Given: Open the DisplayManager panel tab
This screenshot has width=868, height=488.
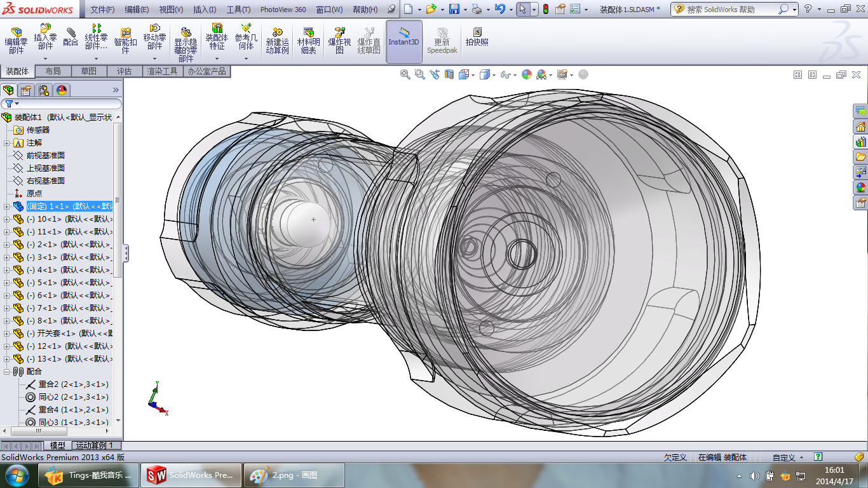Looking at the screenshot, I should click(x=62, y=90).
